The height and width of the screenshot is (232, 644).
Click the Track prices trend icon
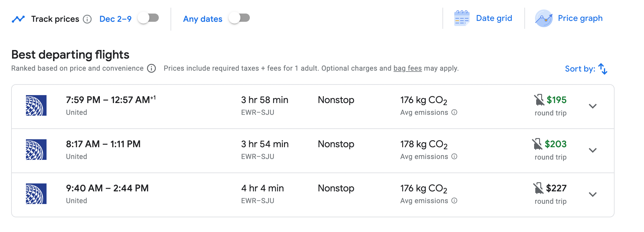(18, 19)
